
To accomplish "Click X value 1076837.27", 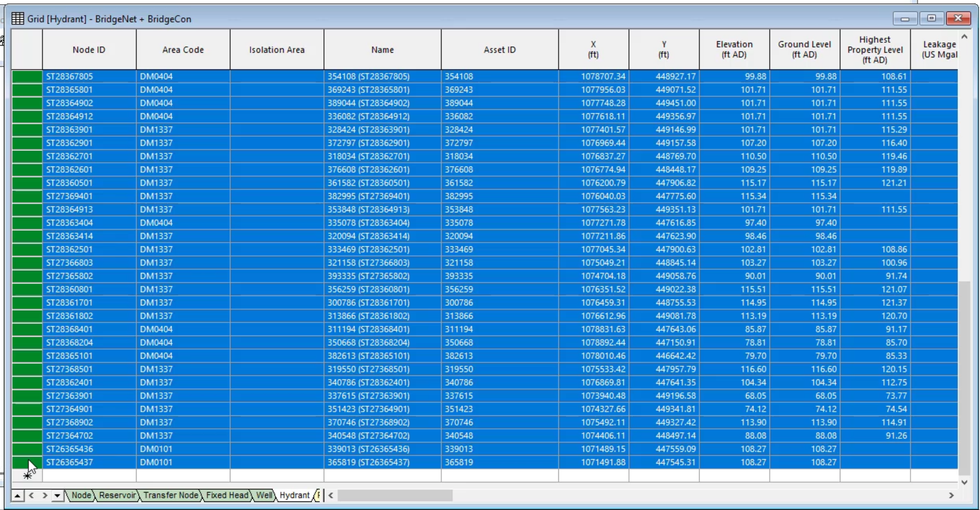I will pyautogui.click(x=593, y=157).
